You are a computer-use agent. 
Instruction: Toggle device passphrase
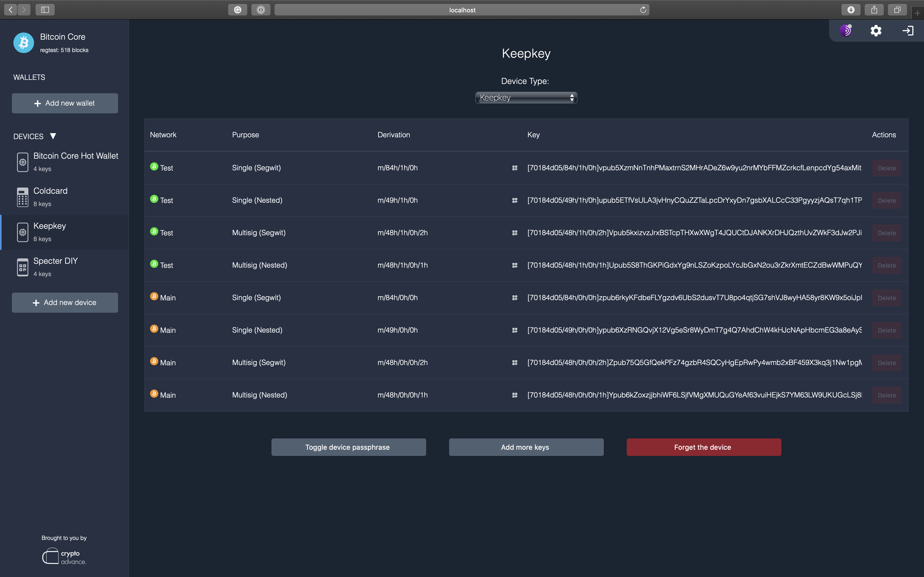[x=348, y=447]
